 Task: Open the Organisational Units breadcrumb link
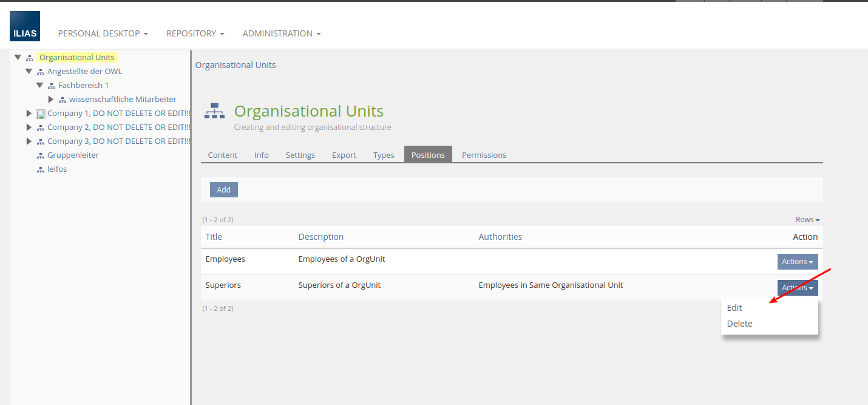point(236,65)
